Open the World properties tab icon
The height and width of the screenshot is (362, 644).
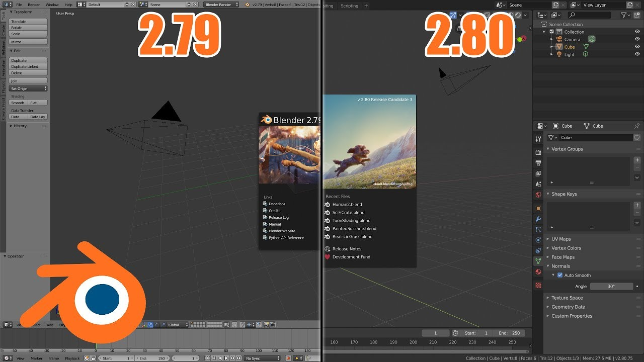538,195
